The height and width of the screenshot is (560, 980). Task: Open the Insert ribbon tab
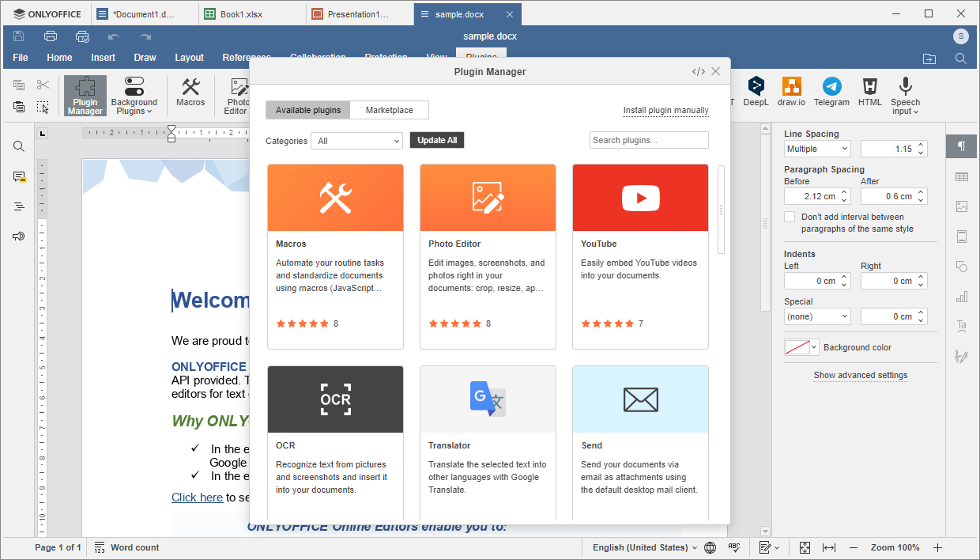click(x=103, y=58)
